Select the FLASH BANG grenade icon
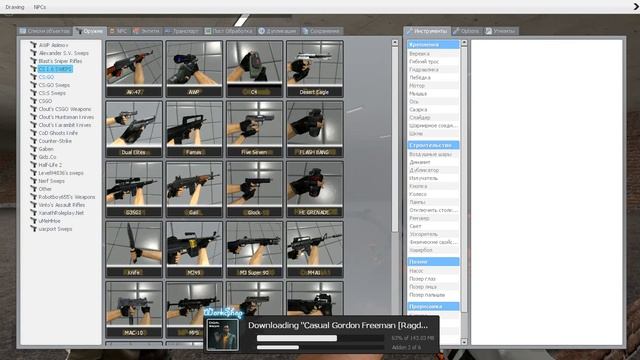This screenshot has width=640, height=360. pos(315,129)
